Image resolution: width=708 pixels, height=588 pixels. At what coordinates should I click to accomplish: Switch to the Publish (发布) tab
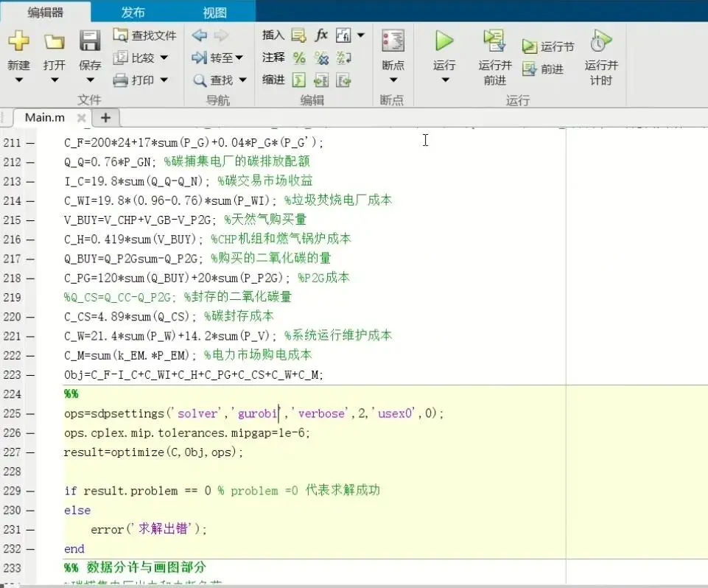click(x=133, y=13)
